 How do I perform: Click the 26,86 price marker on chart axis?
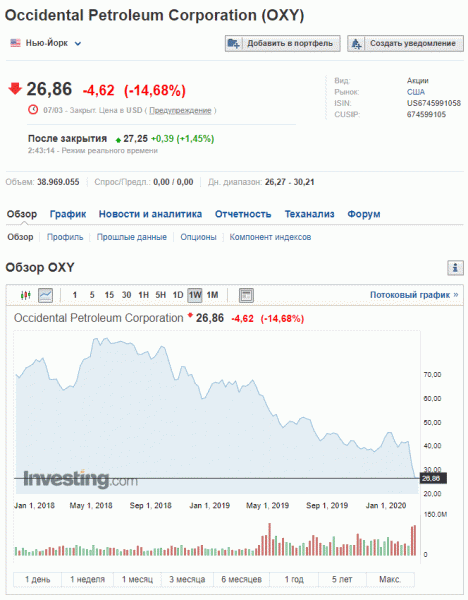pyautogui.click(x=433, y=478)
